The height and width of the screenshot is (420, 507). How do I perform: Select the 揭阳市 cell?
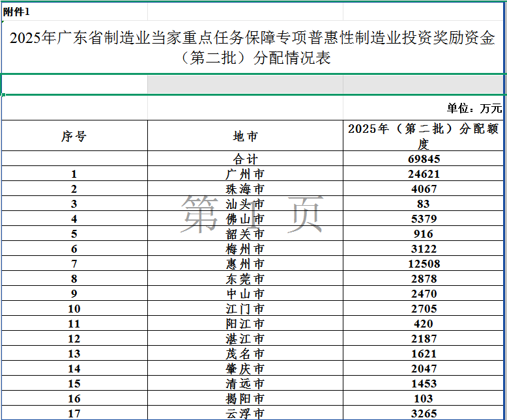[245, 399]
